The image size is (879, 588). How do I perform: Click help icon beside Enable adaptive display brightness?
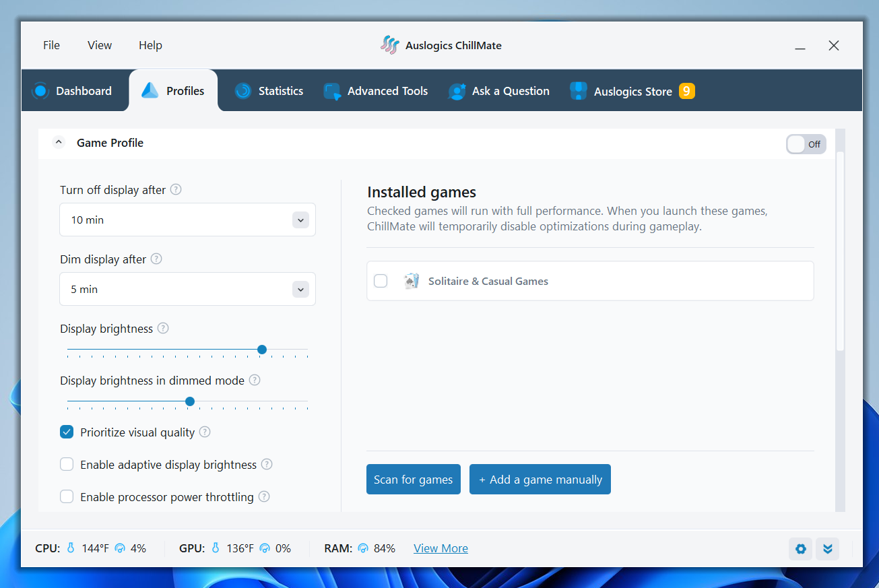click(267, 465)
